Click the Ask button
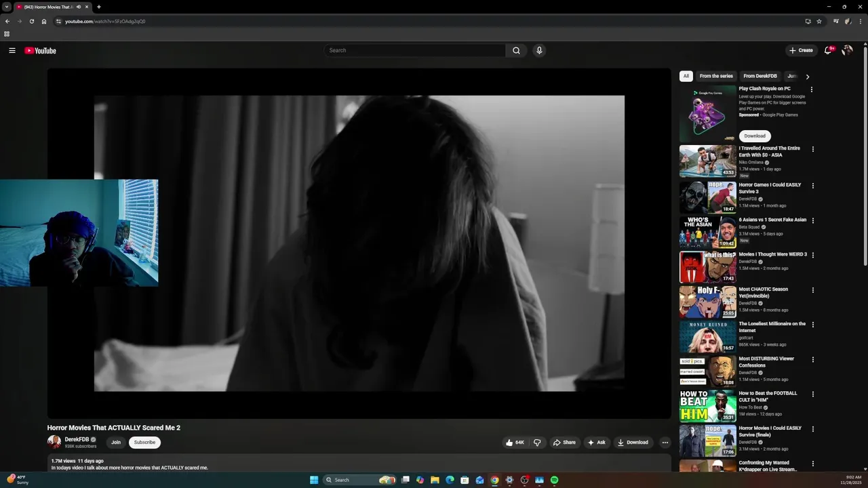The image size is (868, 488). pyautogui.click(x=597, y=443)
